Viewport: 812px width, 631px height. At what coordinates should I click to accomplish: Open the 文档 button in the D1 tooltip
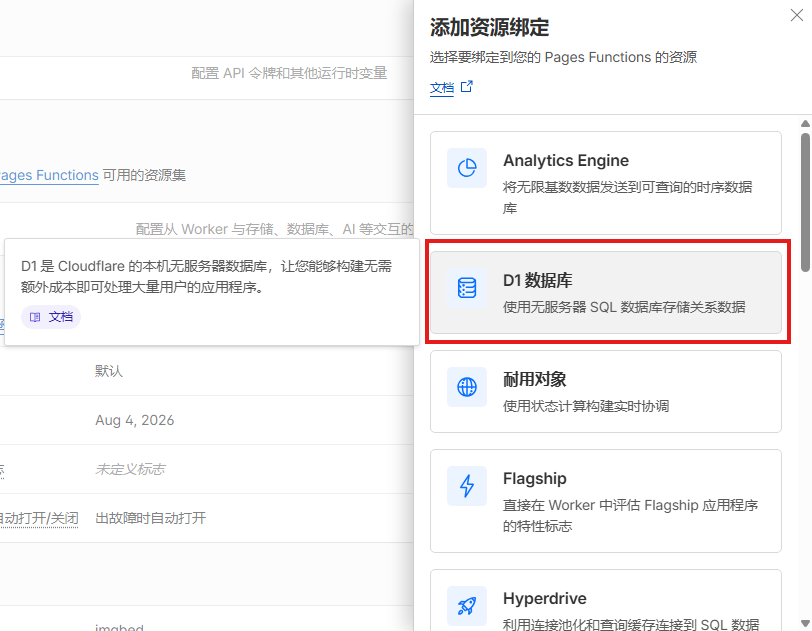click(x=51, y=317)
